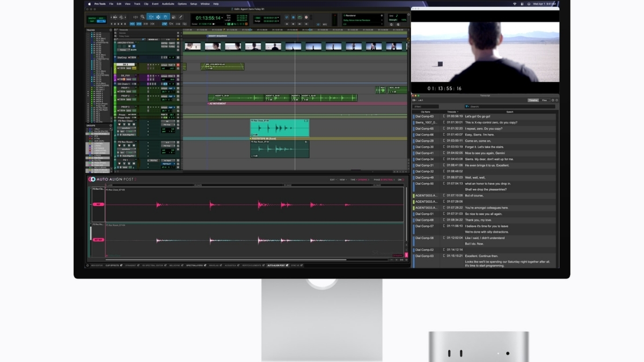
Task: Open Control Center in macOS menu bar
Action: [522, 4]
